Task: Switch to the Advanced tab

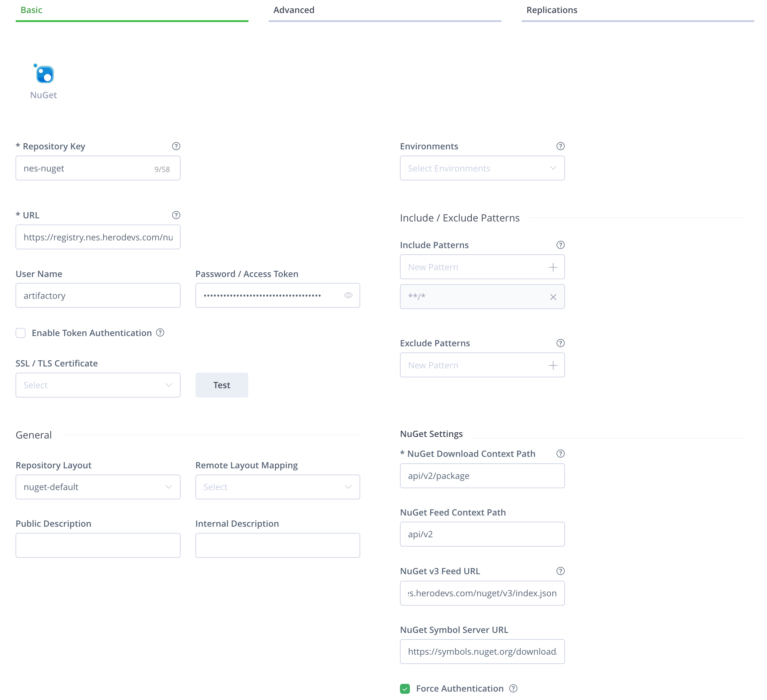Action: (x=293, y=10)
